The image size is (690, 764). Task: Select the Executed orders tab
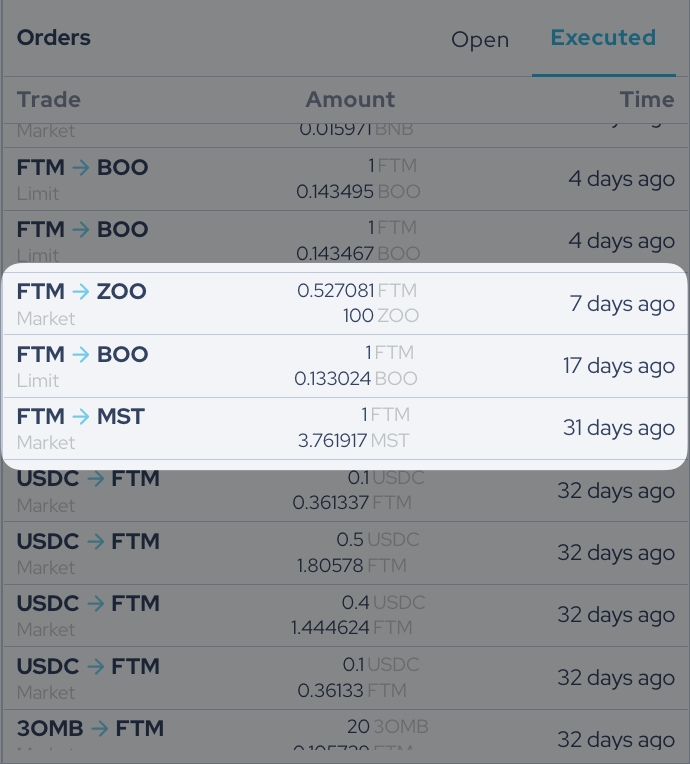click(x=603, y=38)
